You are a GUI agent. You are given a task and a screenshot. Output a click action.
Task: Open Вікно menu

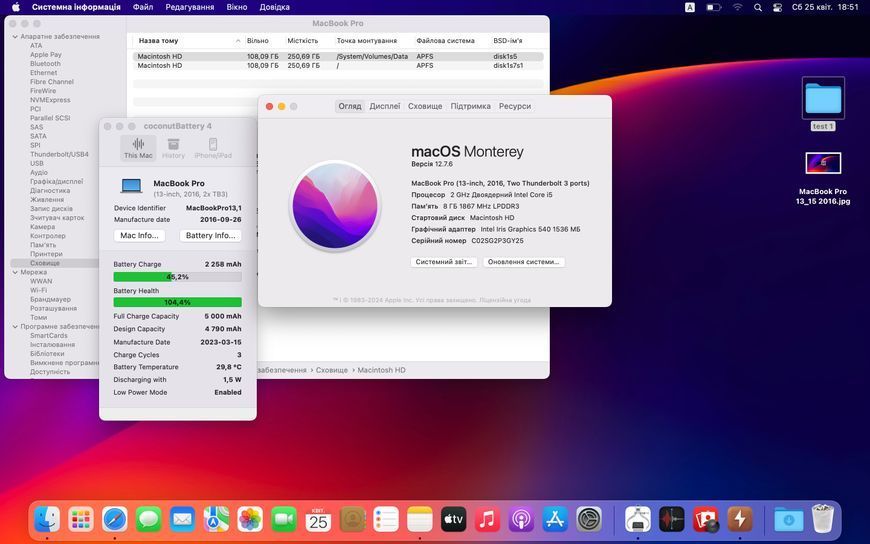click(x=237, y=7)
